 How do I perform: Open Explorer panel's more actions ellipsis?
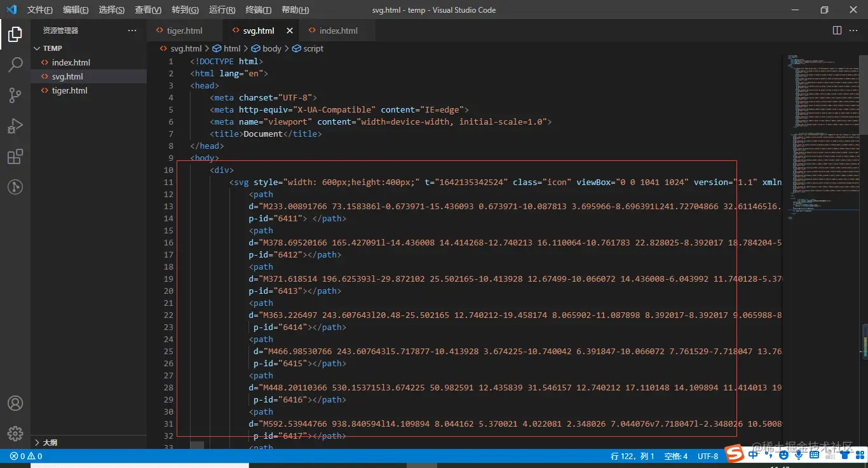[132, 31]
